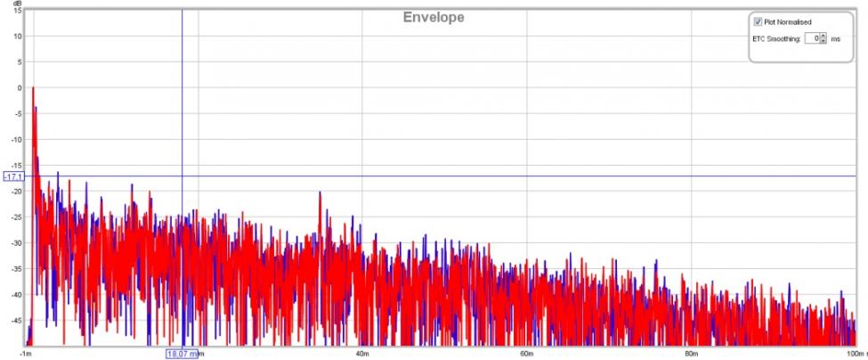Click the 60m label on the time axis
This screenshot has width=868, height=360.
click(526, 354)
